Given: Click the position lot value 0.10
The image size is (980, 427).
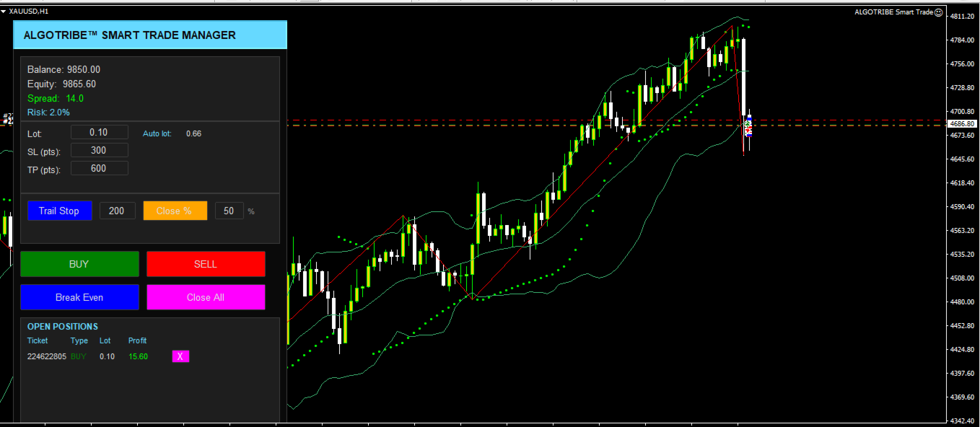Looking at the screenshot, I should (x=107, y=356).
